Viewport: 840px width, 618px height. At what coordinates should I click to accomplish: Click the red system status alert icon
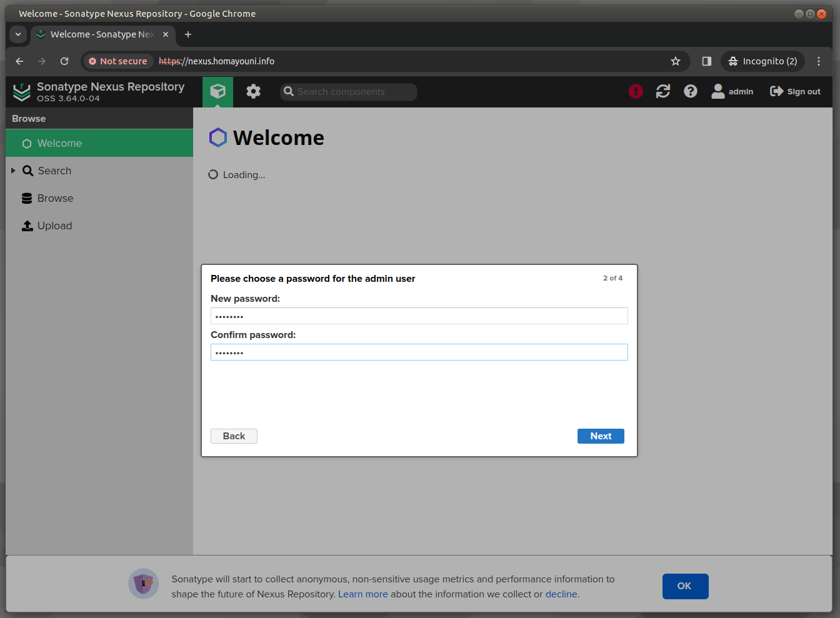point(636,92)
